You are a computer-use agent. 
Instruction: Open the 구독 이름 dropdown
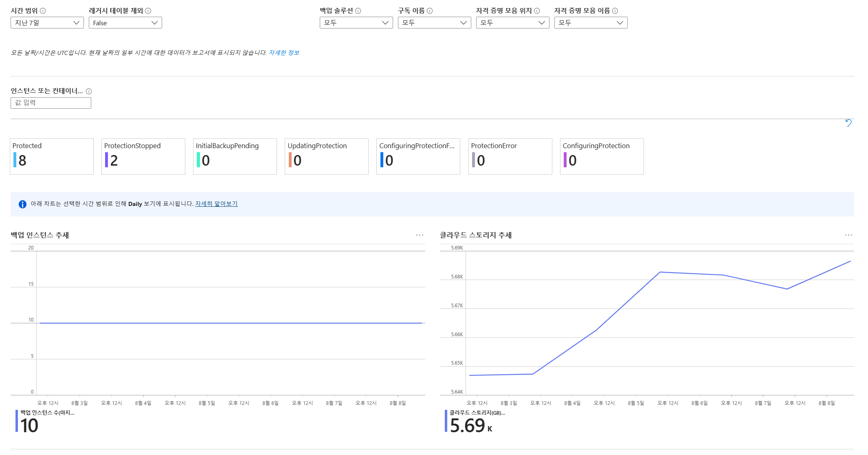pos(434,23)
